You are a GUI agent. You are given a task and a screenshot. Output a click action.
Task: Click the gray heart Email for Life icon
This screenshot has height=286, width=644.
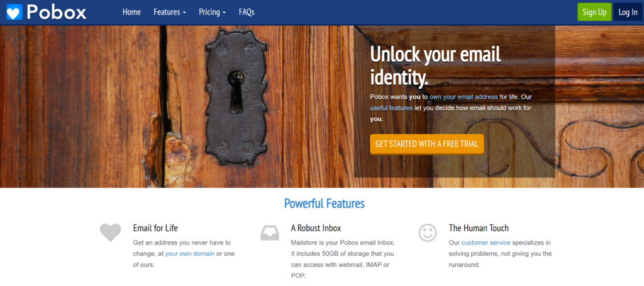pyautogui.click(x=111, y=232)
